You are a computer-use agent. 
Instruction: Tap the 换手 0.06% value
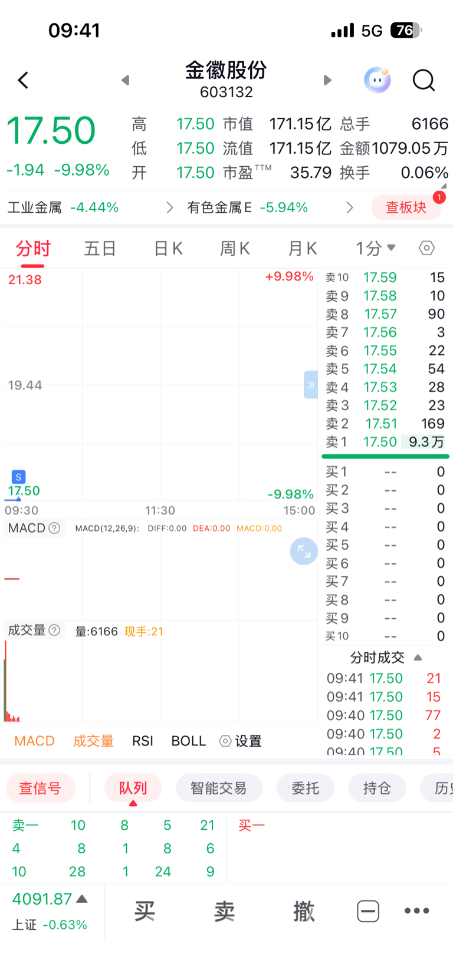[425, 173]
